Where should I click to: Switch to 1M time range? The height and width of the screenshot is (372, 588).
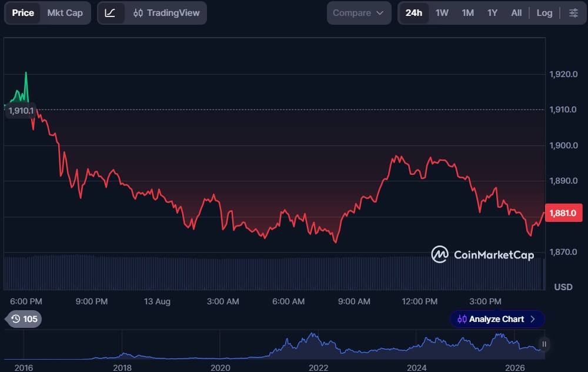(467, 13)
